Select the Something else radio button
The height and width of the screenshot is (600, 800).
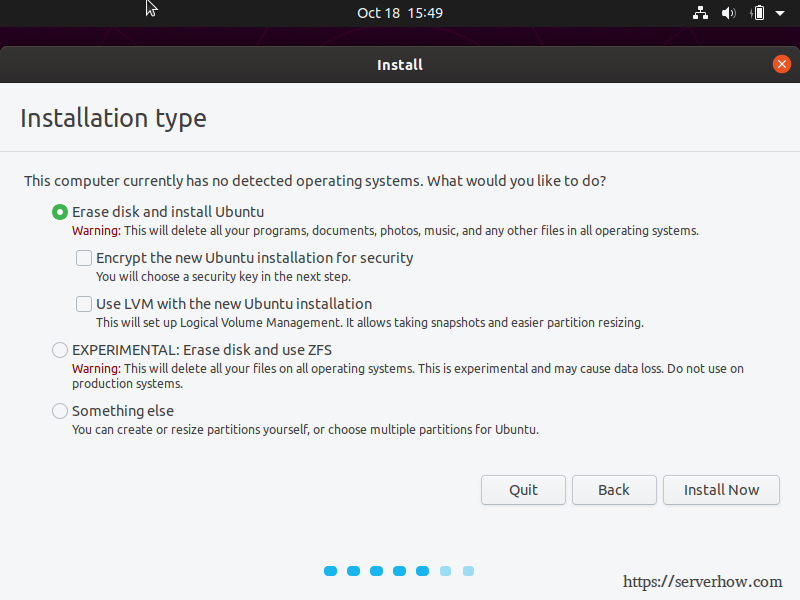pos(60,411)
